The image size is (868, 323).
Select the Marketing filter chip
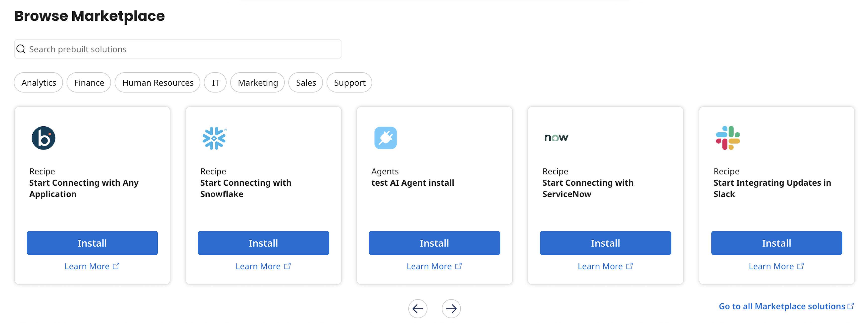[258, 83]
